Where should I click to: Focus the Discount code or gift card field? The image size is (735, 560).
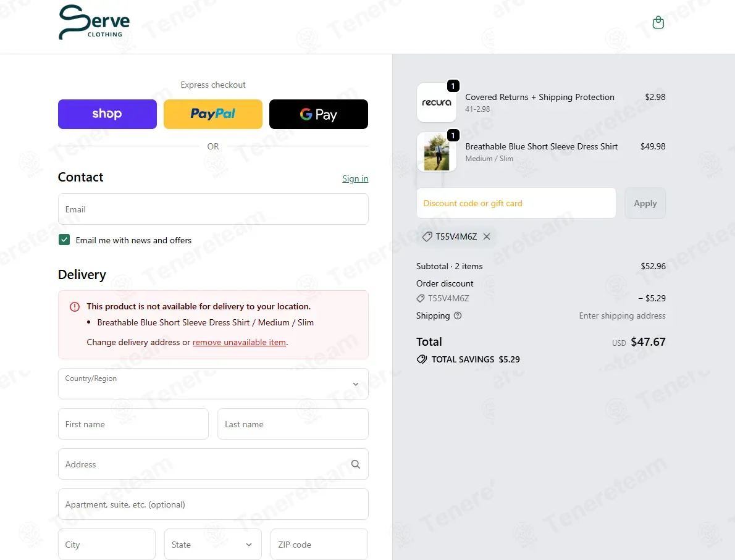point(516,203)
